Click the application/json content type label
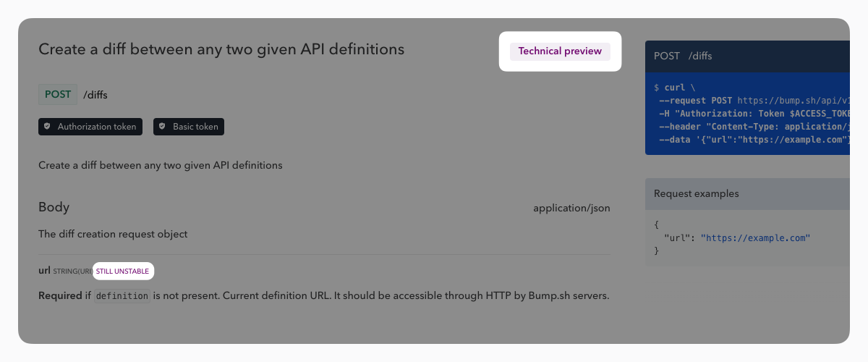Image resolution: width=868 pixels, height=362 pixels. [x=571, y=209]
